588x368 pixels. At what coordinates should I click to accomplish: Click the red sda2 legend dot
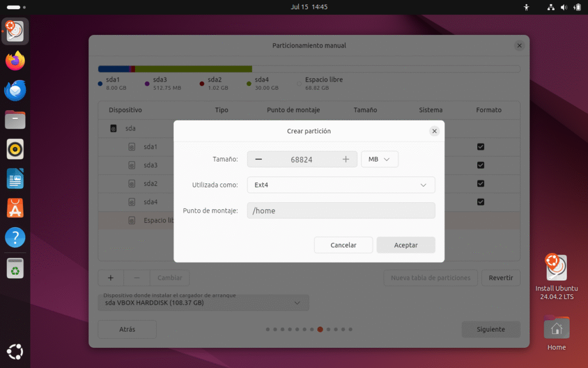point(202,84)
